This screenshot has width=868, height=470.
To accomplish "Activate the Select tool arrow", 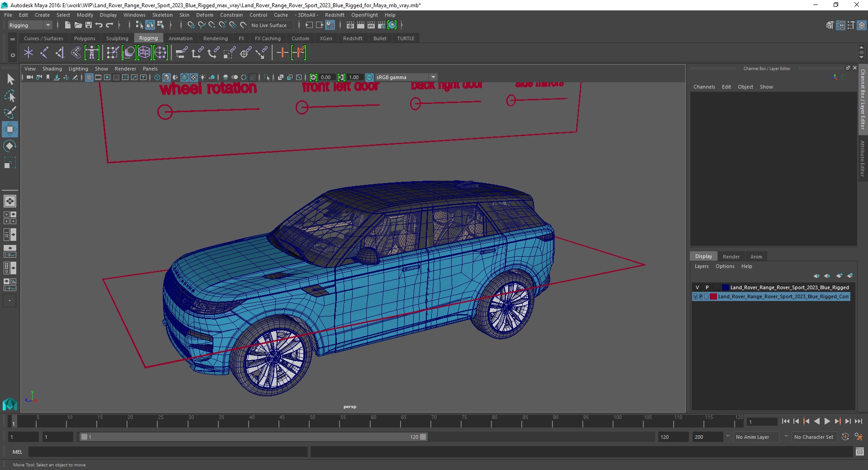I will tap(10, 80).
